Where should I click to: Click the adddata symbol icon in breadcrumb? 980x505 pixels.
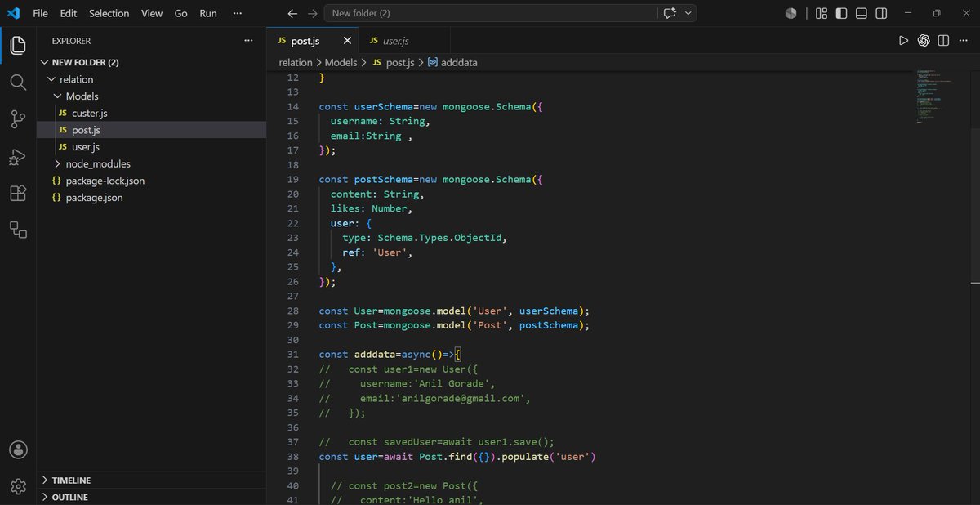tap(433, 62)
